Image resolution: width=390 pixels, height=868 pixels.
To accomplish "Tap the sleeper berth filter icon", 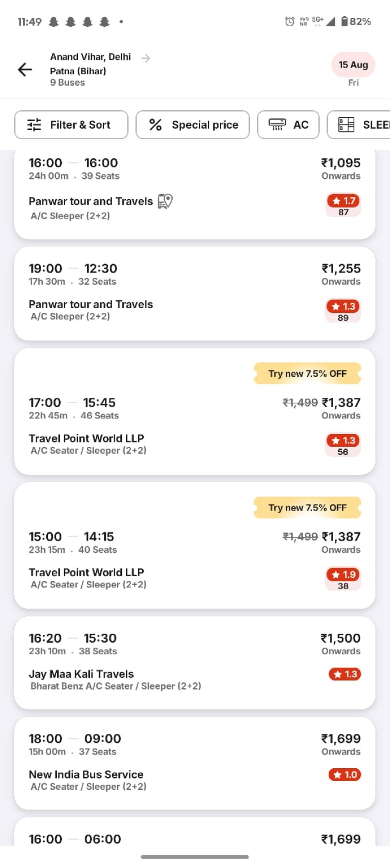I will (347, 125).
